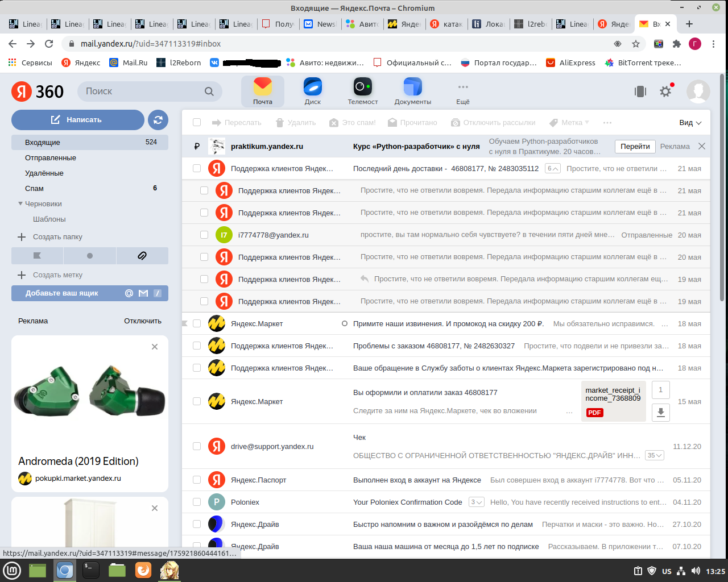The image size is (728, 582).
Task: Open the mail settings gear icon
Action: pyautogui.click(x=665, y=92)
